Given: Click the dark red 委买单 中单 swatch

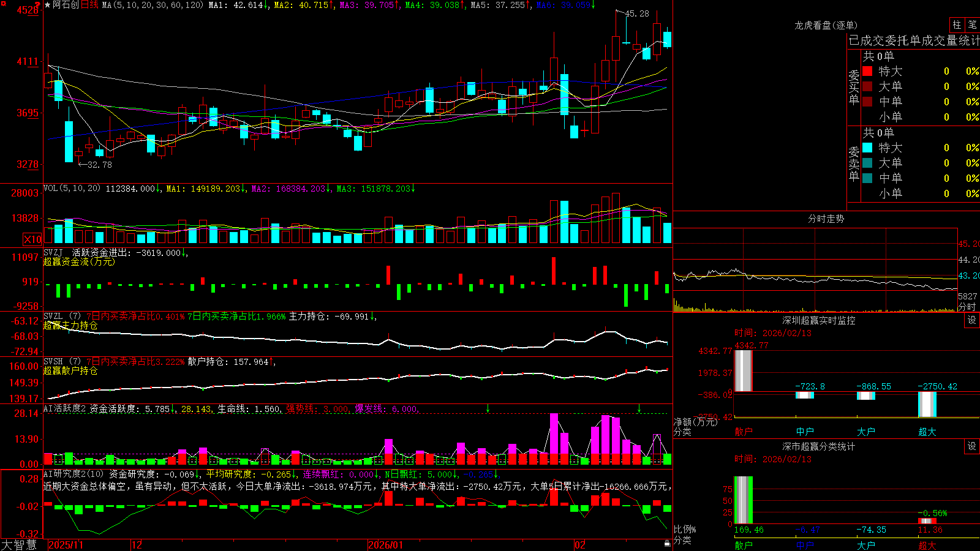Looking at the screenshot, I should coord(867,102).
